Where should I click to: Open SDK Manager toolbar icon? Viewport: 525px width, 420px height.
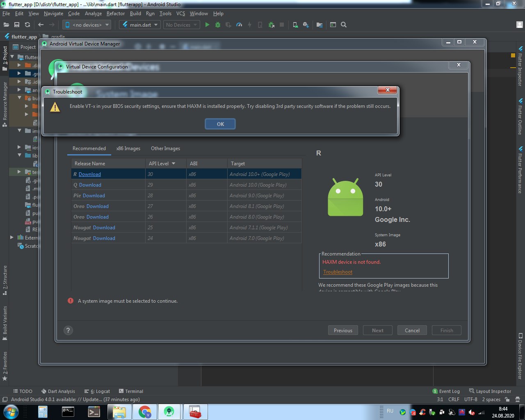point(306,25)
